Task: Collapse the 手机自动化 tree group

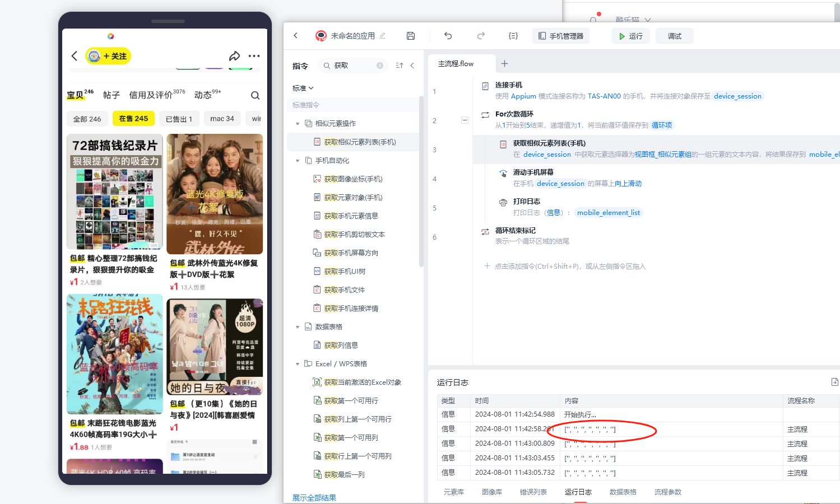Action: (298, 161)
